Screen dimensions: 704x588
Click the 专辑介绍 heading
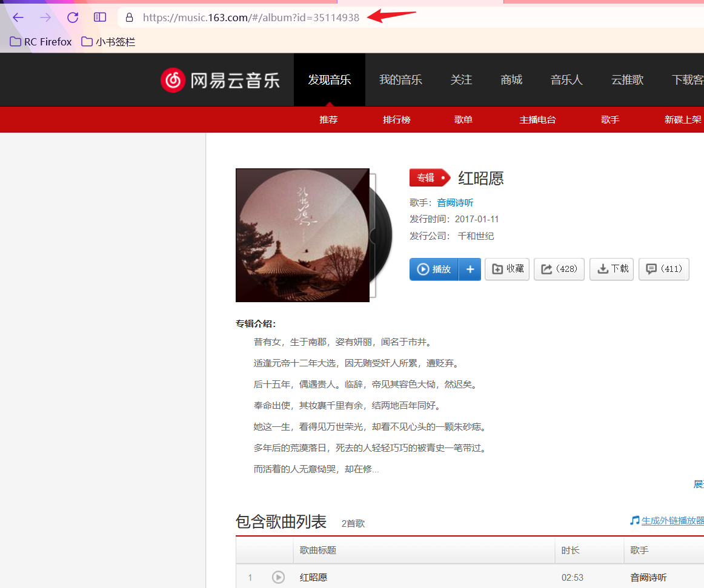point(256,323)
